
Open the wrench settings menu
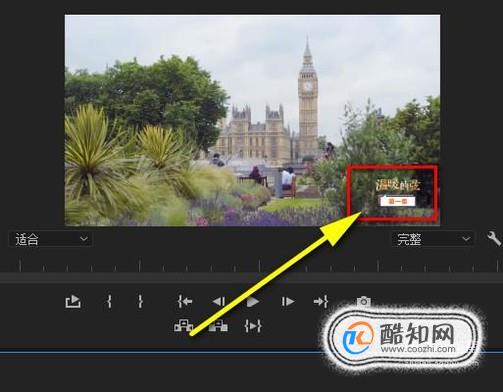(494, 239)
